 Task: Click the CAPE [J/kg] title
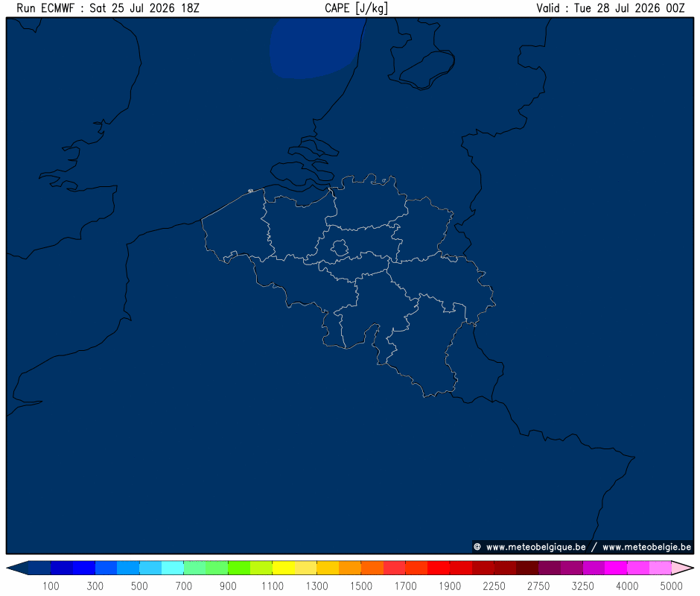pos(356,8)
